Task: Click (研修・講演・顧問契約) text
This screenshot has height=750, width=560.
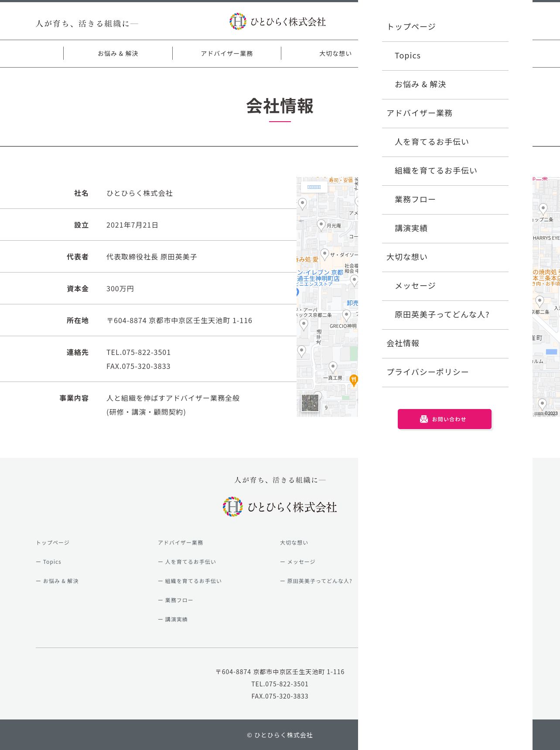Action: pos(146,412)
